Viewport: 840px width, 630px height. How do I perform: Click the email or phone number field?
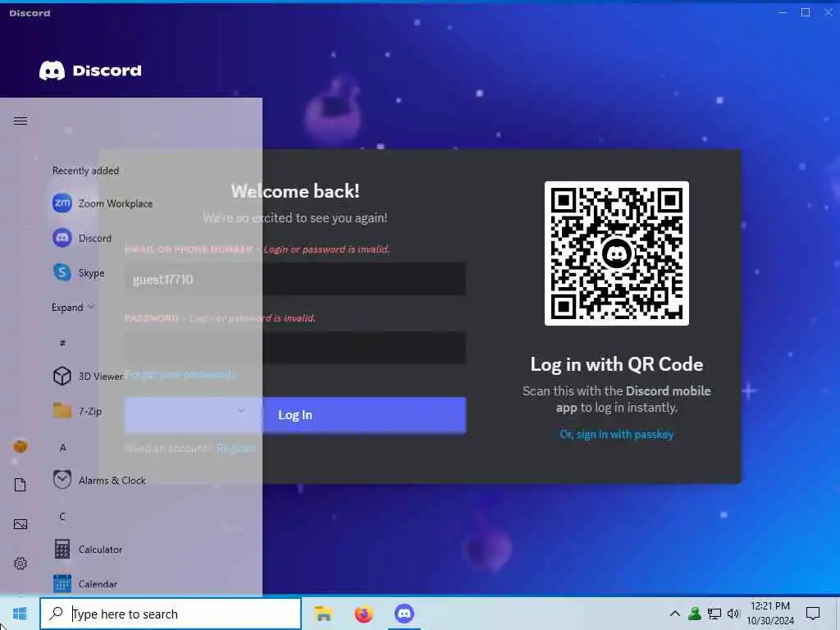(295, 279)
